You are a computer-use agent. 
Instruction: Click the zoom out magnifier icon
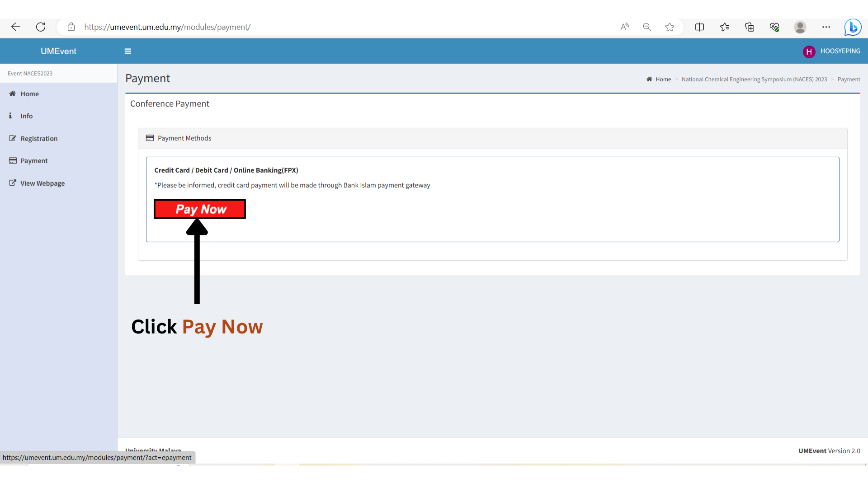point(647,27)
